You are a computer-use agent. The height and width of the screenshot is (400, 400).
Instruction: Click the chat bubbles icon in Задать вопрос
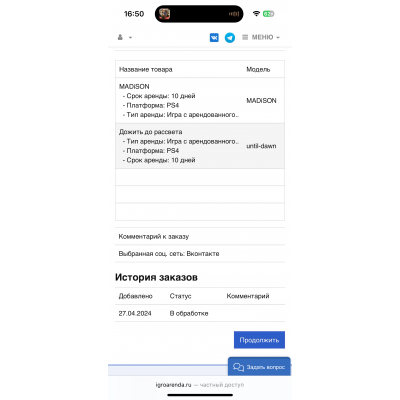click(238, 367)
